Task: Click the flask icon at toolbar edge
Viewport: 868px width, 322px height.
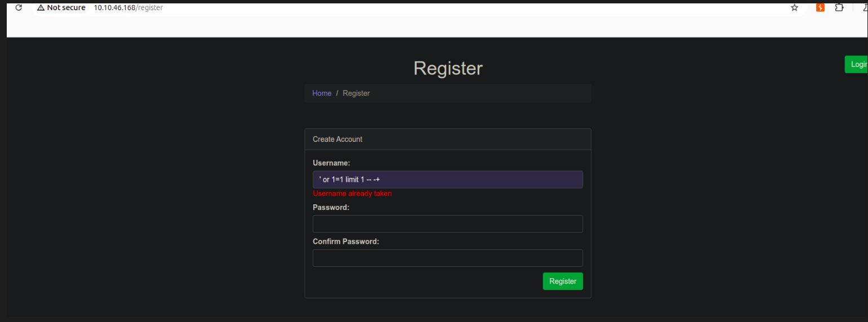Action: click(865, 8)
